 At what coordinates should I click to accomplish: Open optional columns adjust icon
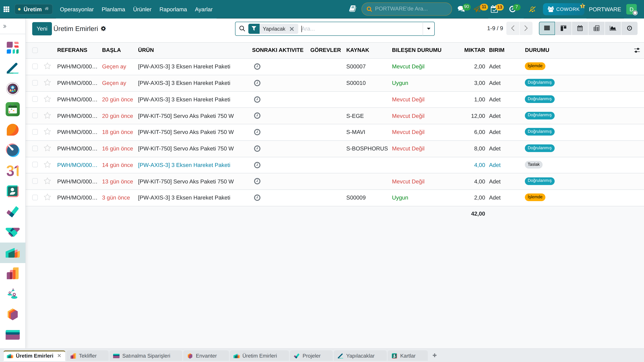coord(637,50)
